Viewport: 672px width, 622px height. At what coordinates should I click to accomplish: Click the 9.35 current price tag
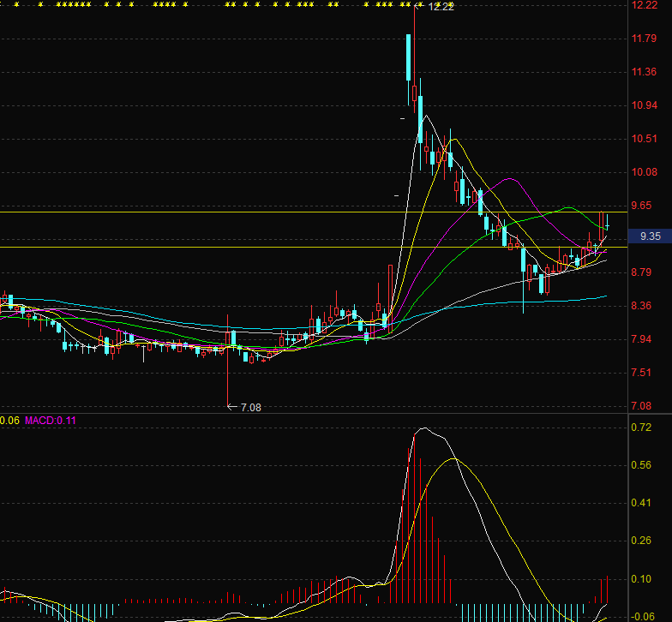650,236
